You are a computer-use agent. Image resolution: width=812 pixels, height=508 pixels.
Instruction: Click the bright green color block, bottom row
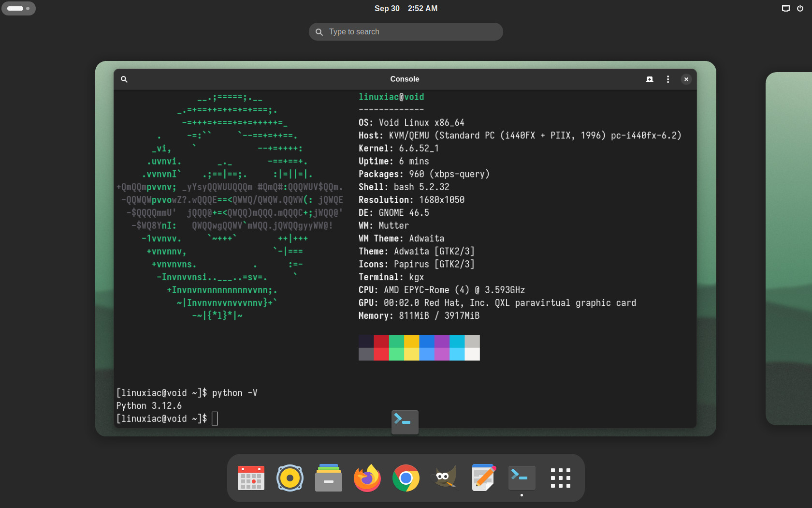pos(396,354)
